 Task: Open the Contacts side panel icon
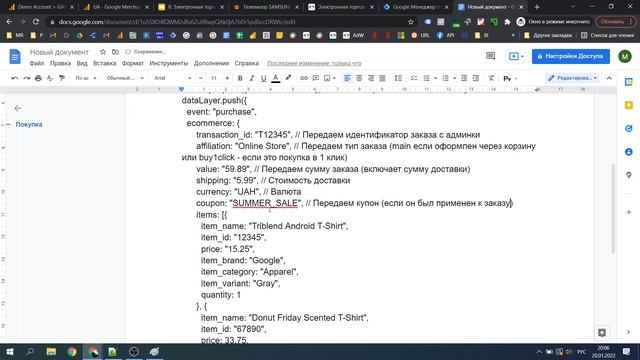pos(629,152)
